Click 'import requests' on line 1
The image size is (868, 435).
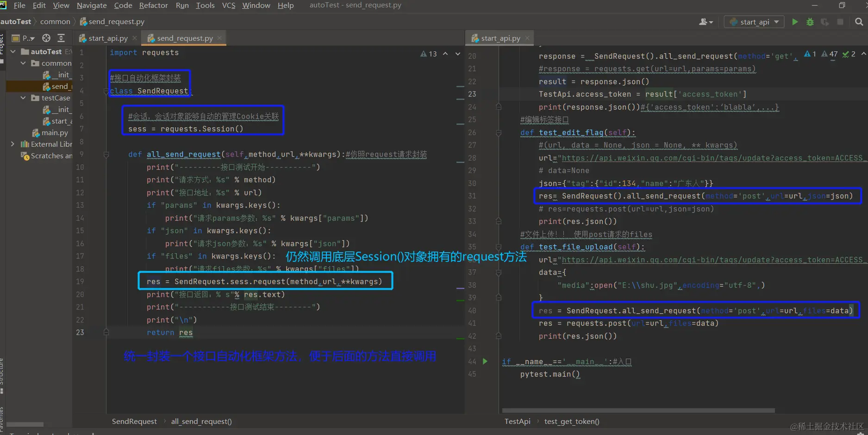144,53
